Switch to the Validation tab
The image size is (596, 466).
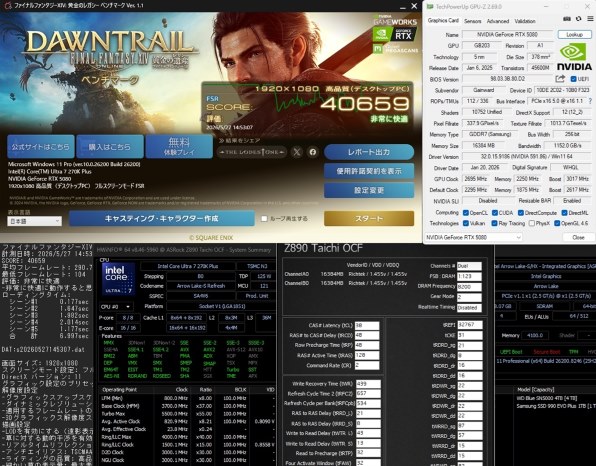click(x=525, y=21)
